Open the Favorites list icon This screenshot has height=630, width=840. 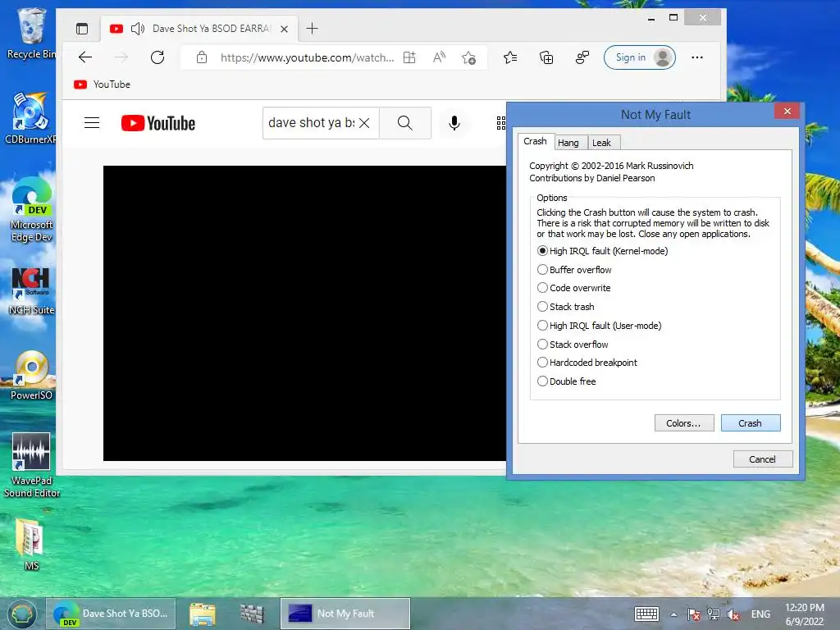click(510, 57)
